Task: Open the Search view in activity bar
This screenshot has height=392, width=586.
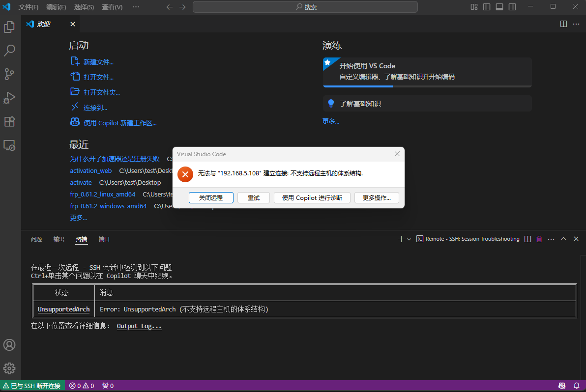Action: click(9, 50)
